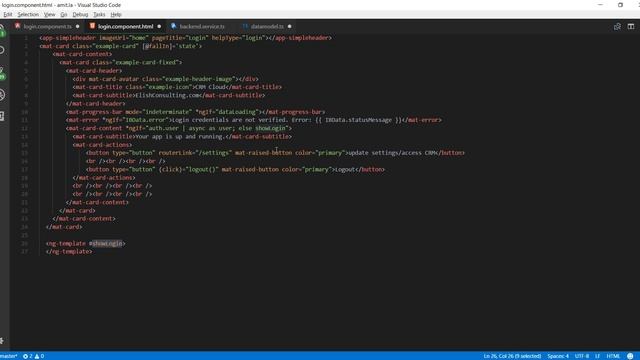Open the Search view in the activity bar
The image size is (640, 360).
pos(2,50)
